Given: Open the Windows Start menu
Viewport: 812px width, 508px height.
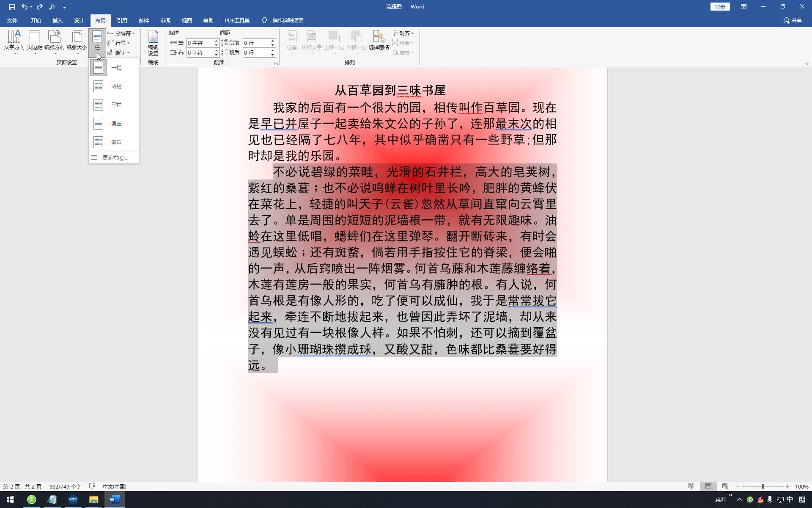Looking at the screenshot, I should pos(10,500).
